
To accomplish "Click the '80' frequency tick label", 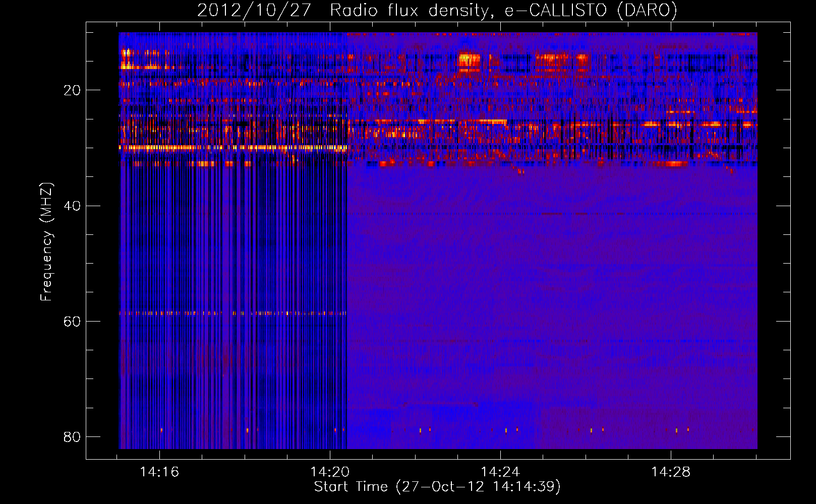I will pyautogui.click(x=72, y=437).
